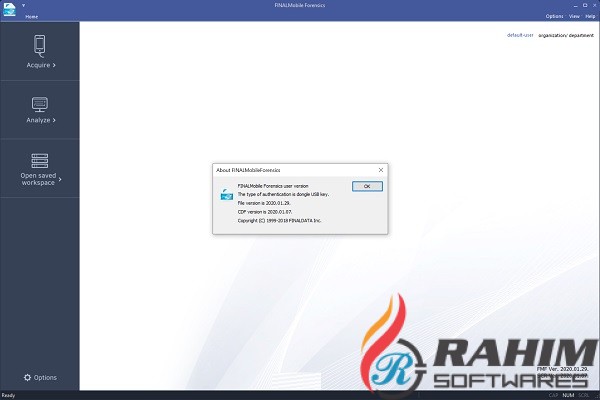The height and width of the screenshot is (400, 600).
Task: Click the Acquire phone icon
Action: click(39, 46)
